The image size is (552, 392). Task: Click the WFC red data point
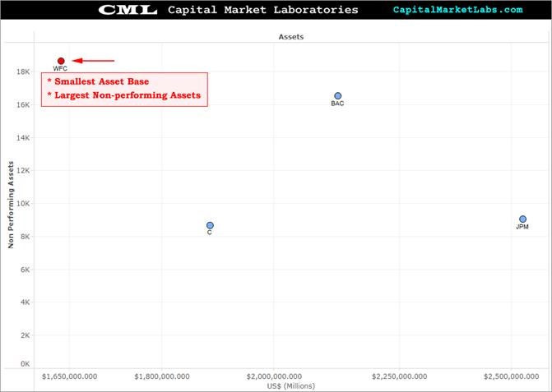click(61, 61)
